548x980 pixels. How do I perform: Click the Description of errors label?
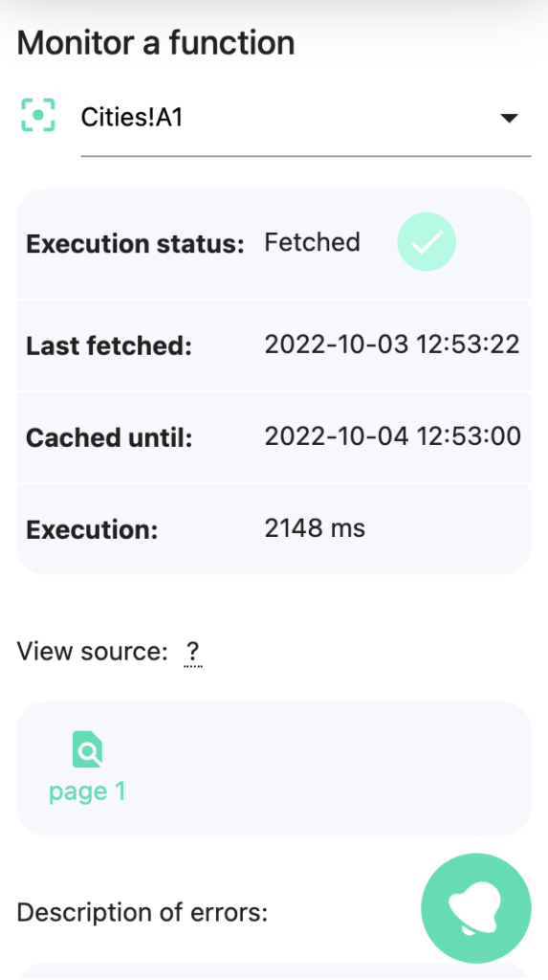pyautogui.click(x=142, y=912)
